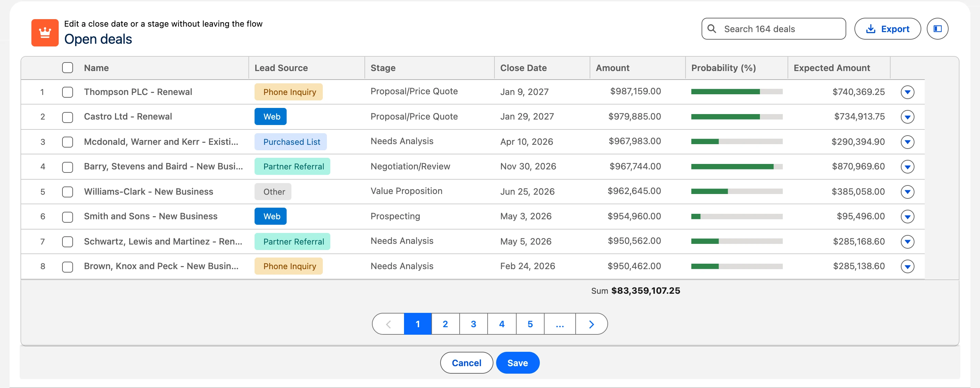This screenshot has height=388, width=980.
Task: Open actions dropdown for Barry, Stevens and Baird
Action: pyautogui.click(x=907, y=167)
